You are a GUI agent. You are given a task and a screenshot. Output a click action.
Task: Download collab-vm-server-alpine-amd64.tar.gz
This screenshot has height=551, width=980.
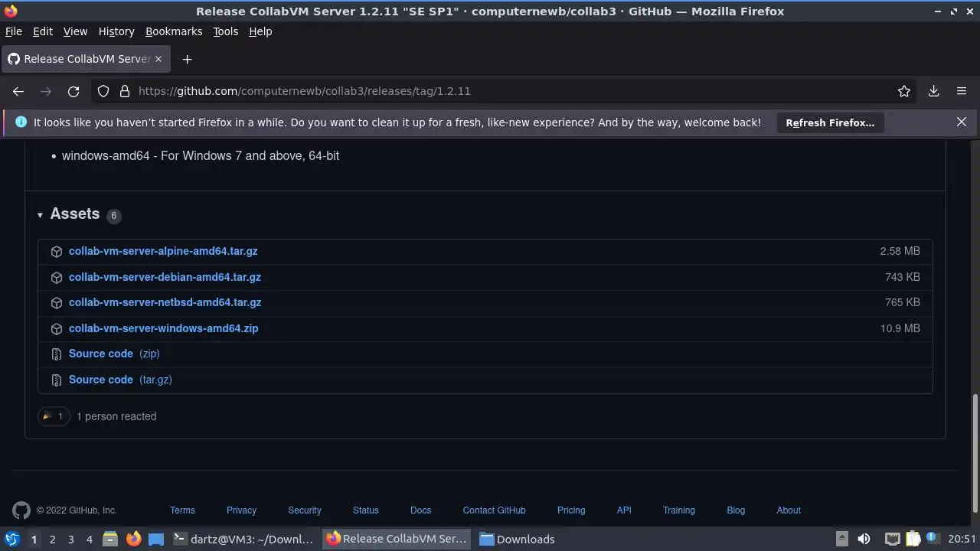click(163, 251)
